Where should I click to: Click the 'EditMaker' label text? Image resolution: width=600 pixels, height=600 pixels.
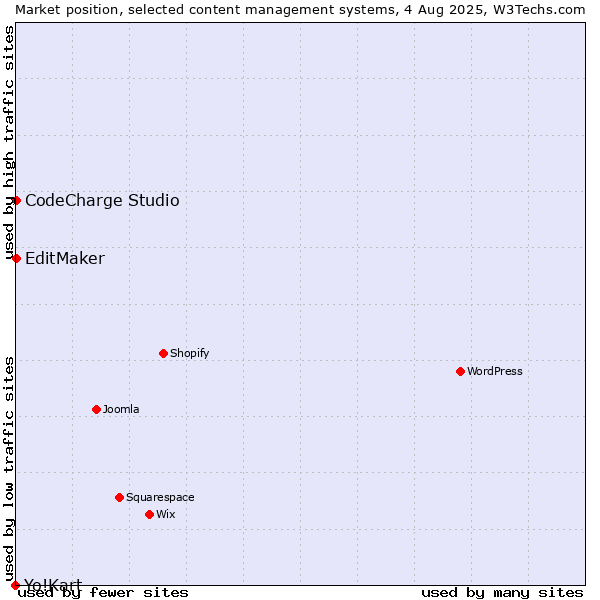point(65,259)
